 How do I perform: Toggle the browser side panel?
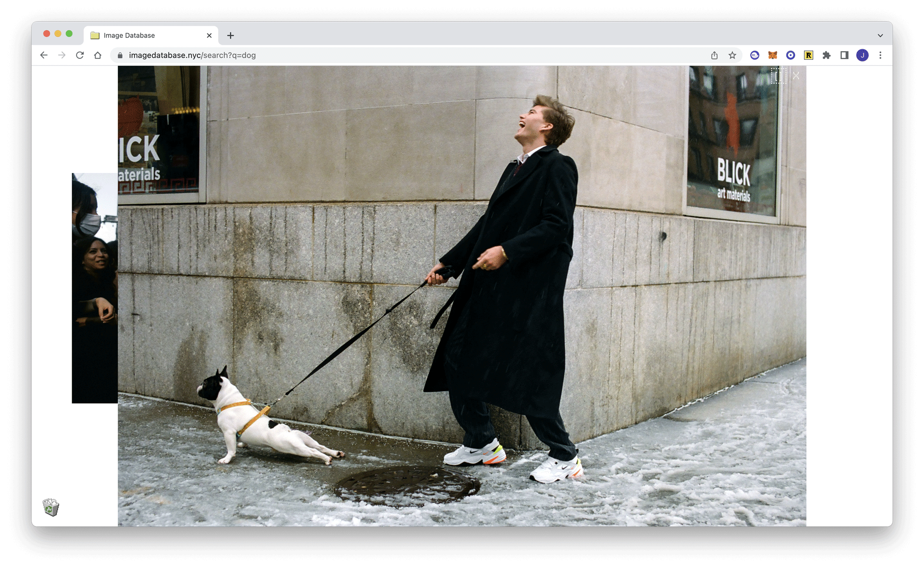click(x=844, y=55)
